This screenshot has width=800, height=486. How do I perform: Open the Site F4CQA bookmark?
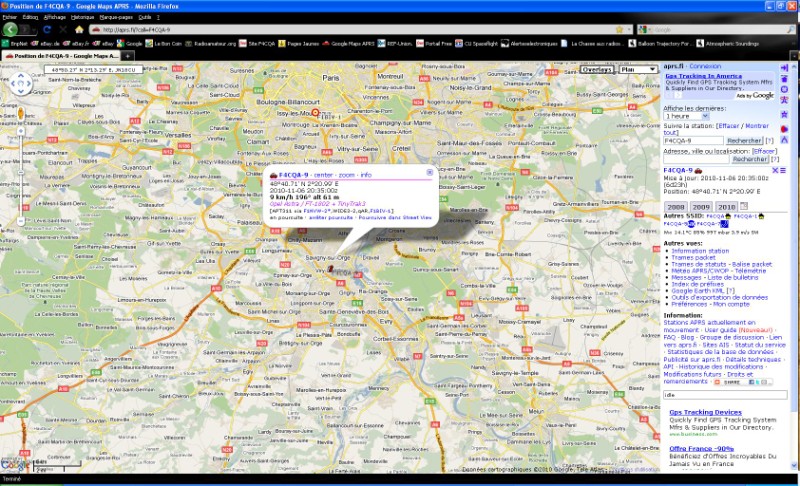pyautogui.click(x=257, y=44)
